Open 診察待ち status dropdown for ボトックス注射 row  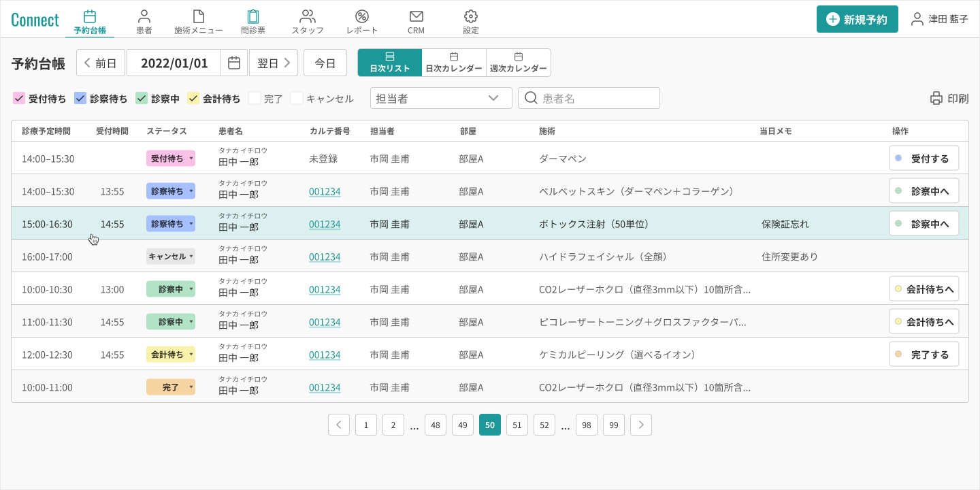[x=171, y=223]
